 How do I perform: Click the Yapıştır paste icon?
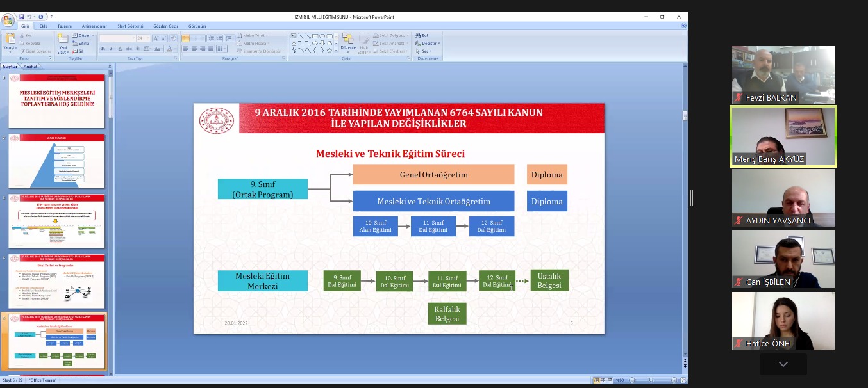click(10, 40)
